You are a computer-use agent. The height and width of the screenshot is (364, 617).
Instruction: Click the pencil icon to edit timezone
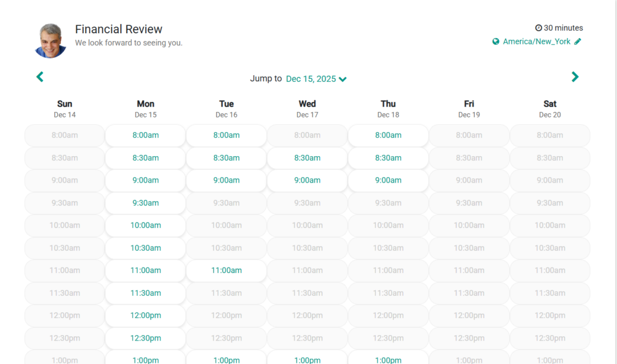578,42
